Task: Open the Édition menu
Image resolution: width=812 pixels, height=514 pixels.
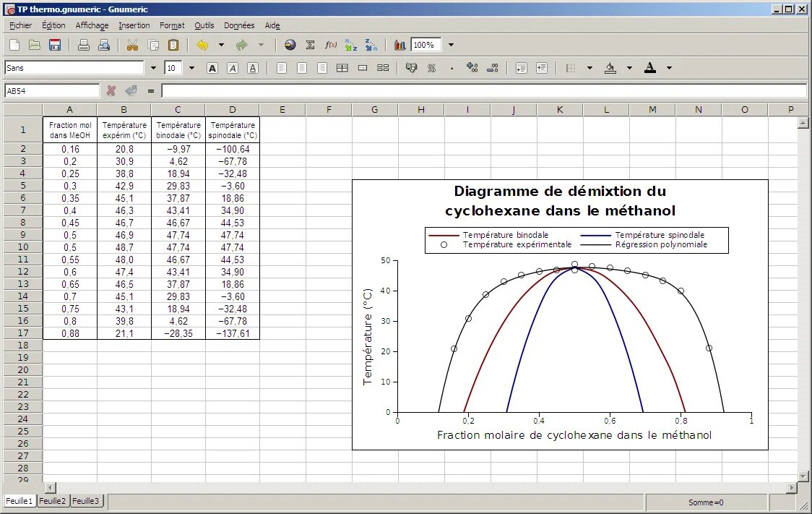Action: (54, 25)
